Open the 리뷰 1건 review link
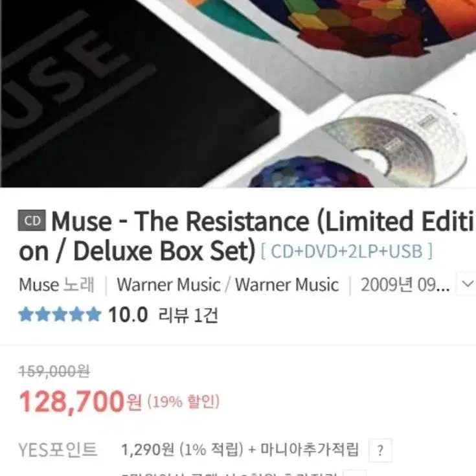 (x=188, y=315)
